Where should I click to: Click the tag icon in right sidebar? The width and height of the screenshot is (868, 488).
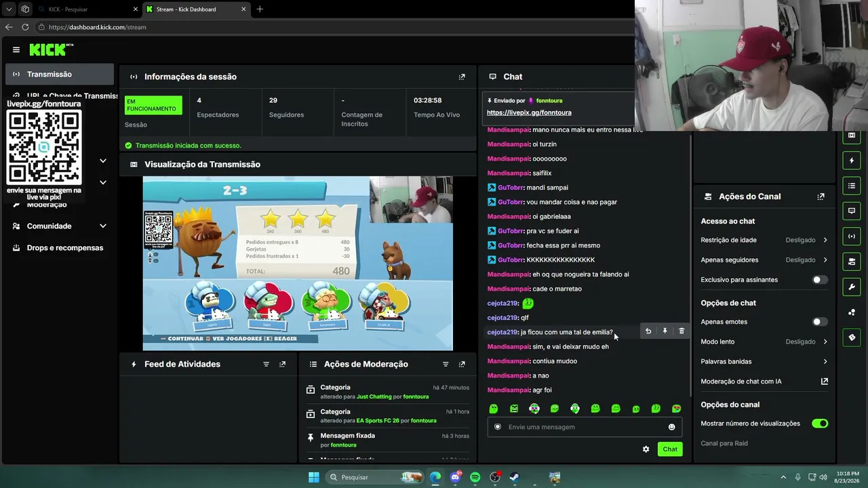click(x=852, y=337)
